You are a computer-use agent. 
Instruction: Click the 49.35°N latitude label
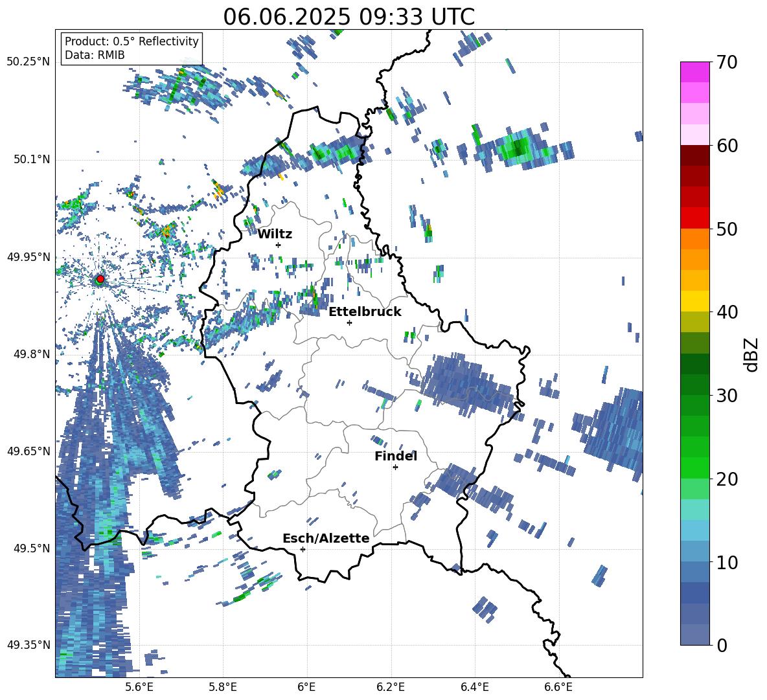tap(28, 645)
